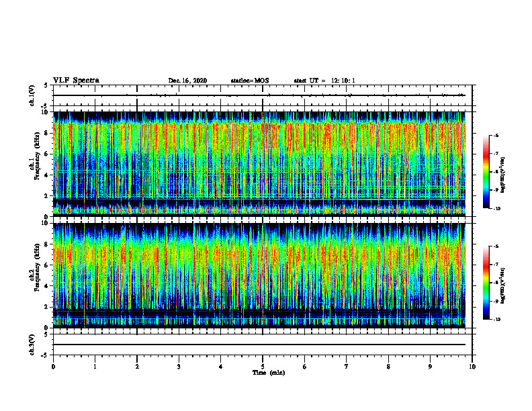
Task: Click the "-10" label on ch.1 colorbar
Action: (497, 209)
